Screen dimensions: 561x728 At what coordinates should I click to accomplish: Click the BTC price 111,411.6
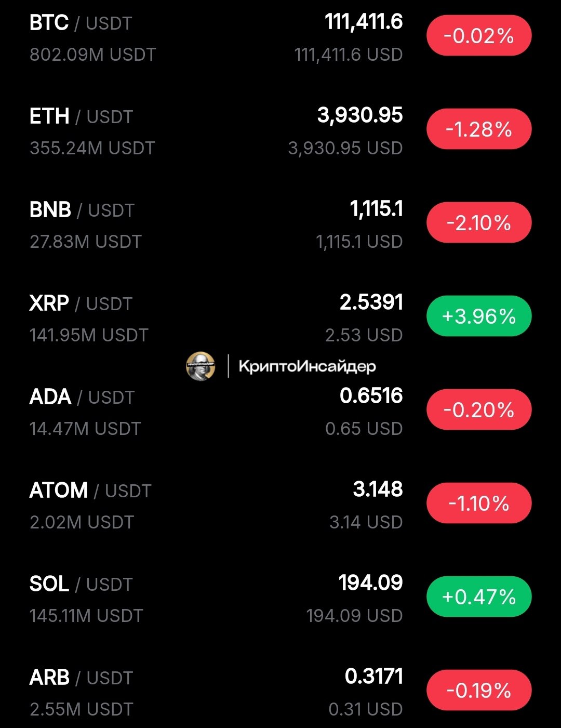click(x=364, y=22)
